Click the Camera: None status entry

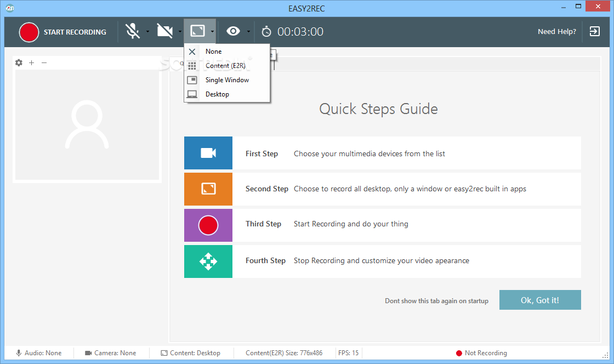click(x=110, y=353)
